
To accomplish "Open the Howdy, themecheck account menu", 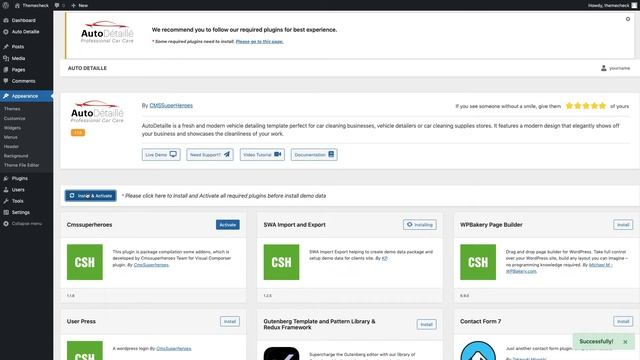I will point(612,5).
